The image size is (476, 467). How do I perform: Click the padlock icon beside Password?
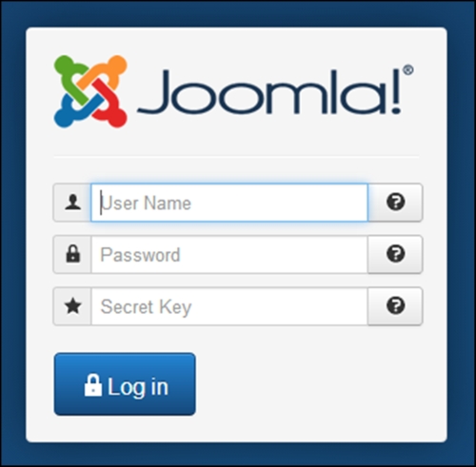coord(72,254)
